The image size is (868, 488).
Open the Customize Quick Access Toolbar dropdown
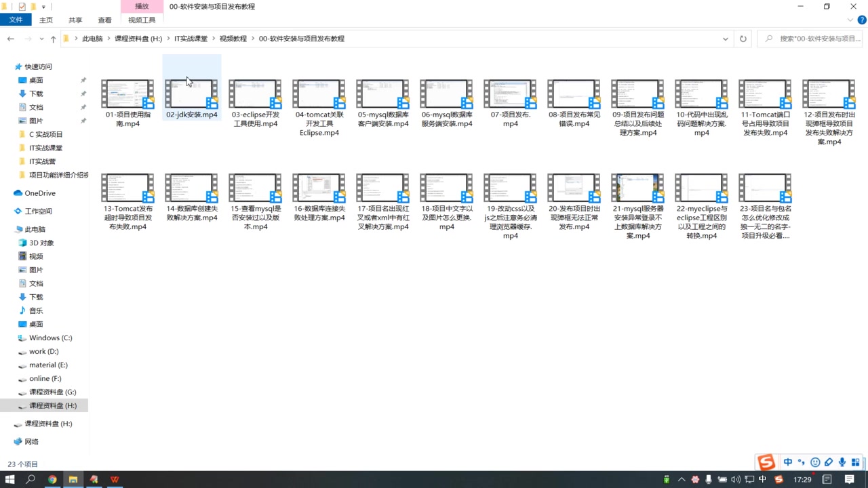pos(43,6)
